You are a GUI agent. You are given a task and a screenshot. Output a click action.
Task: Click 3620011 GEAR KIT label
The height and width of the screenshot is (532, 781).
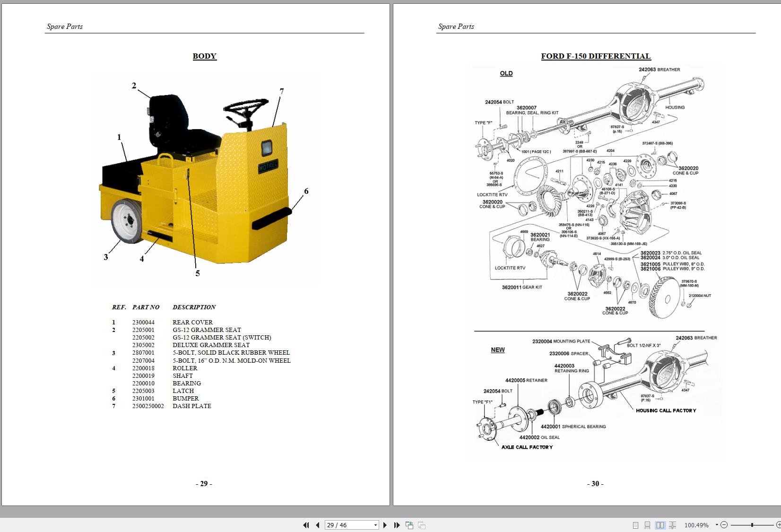(x=522, y=287)
